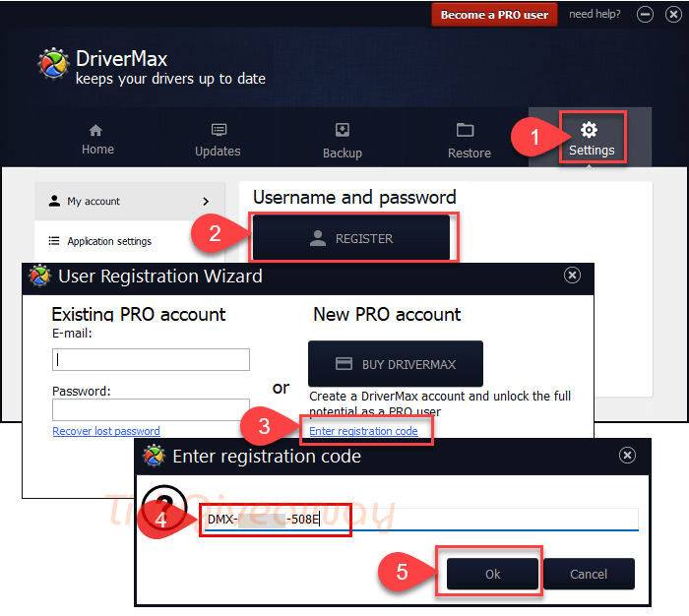The image size is (689, 616).
Task: Expand My account chevron arrow
Action: (206, 201)
